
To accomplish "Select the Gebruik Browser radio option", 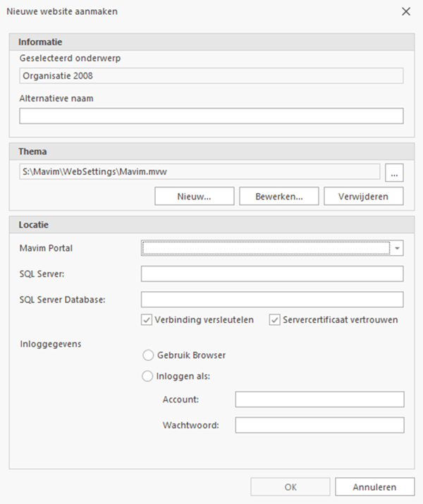I will click(x=148, y=355).
